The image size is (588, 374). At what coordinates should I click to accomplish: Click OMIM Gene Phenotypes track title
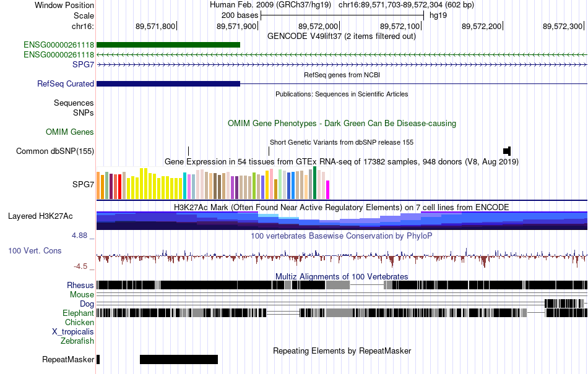pos(342,124)
